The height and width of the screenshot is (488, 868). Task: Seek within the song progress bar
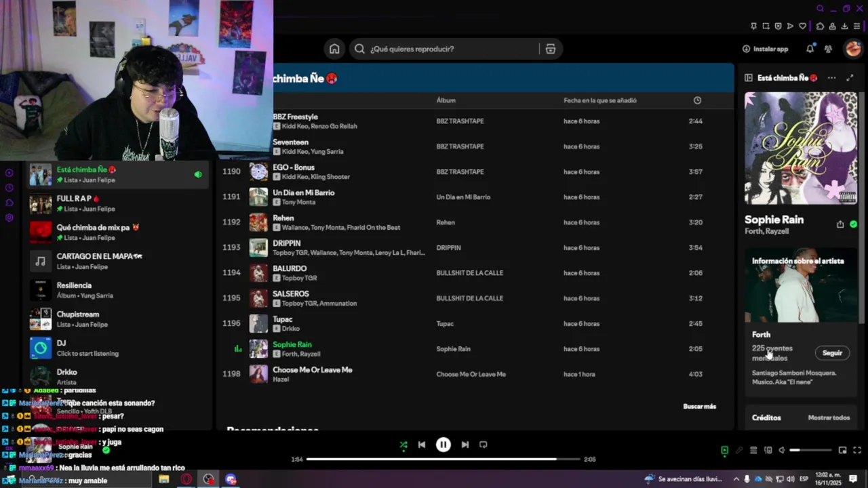[x=443, y=459]
